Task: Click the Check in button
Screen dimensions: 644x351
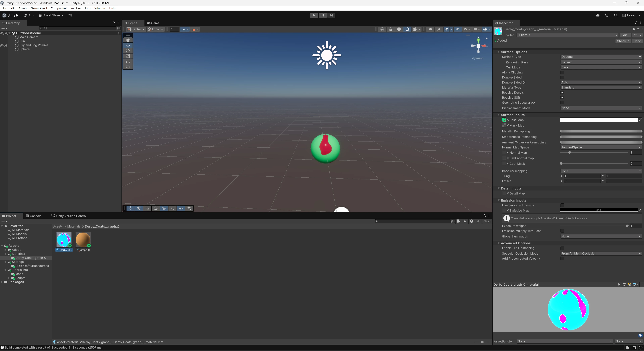Action: (x=623, y=41)
